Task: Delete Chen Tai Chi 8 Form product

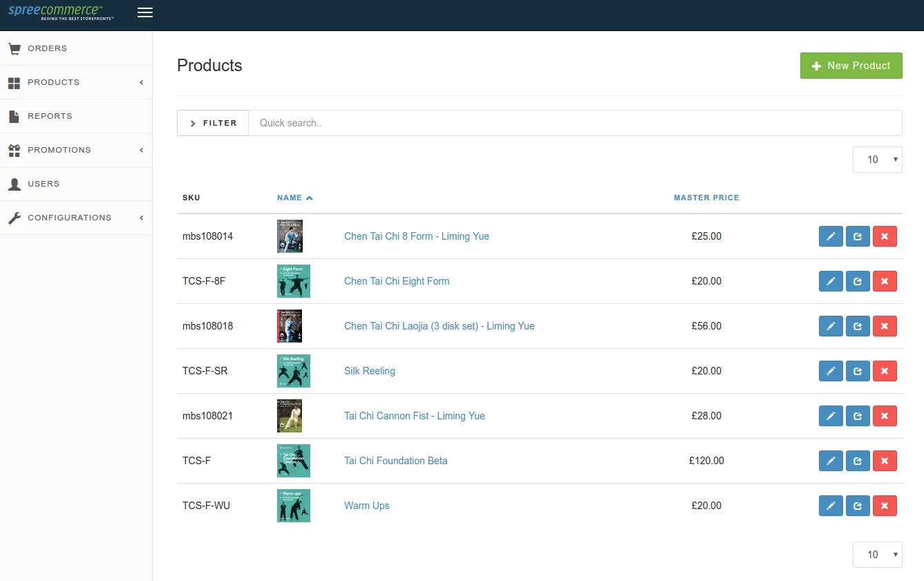Action: (885, 236)
